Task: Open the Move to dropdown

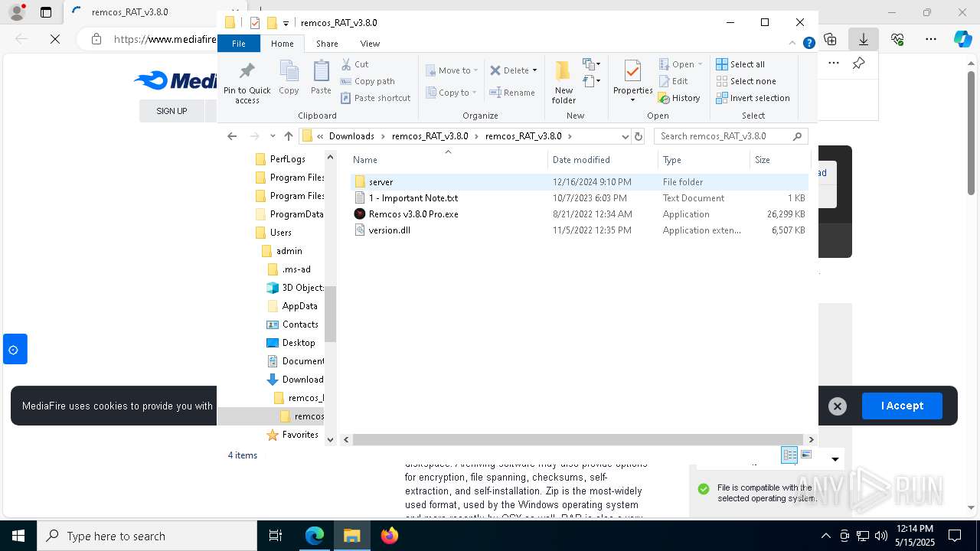Action: (452, 70)
